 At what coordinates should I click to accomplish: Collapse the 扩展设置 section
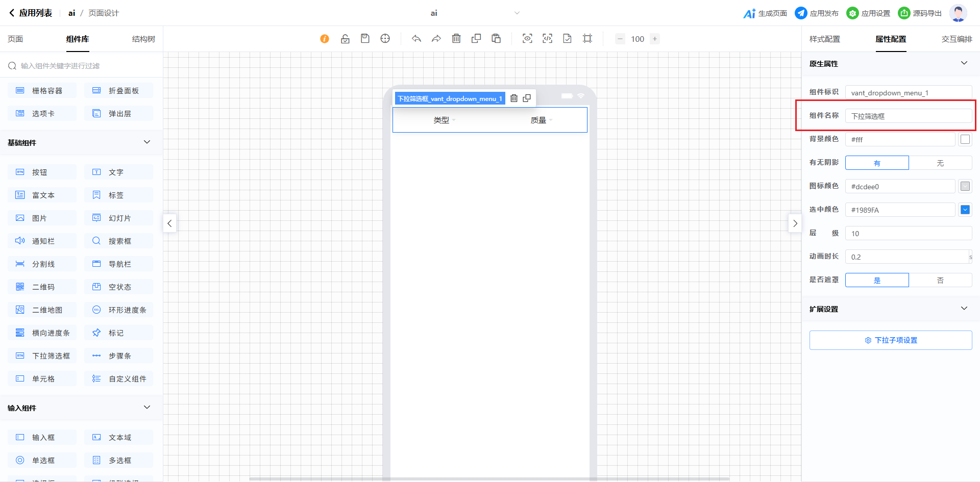point(964,309)
